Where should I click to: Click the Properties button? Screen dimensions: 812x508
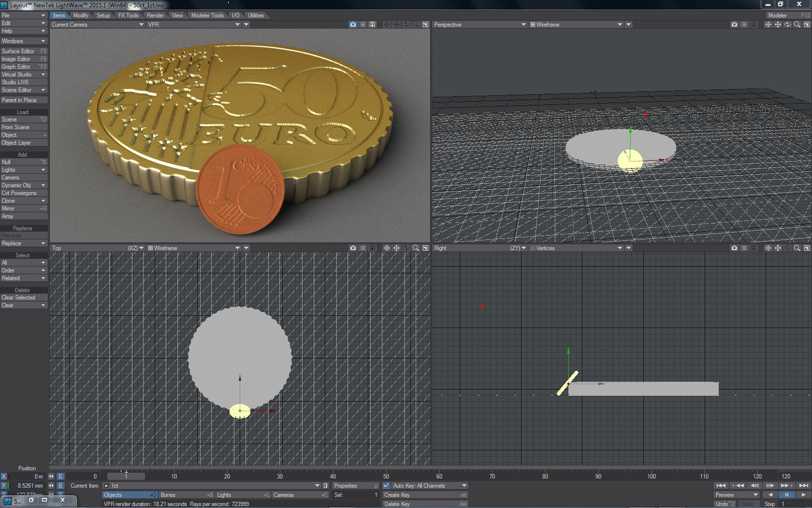[356, 485]
